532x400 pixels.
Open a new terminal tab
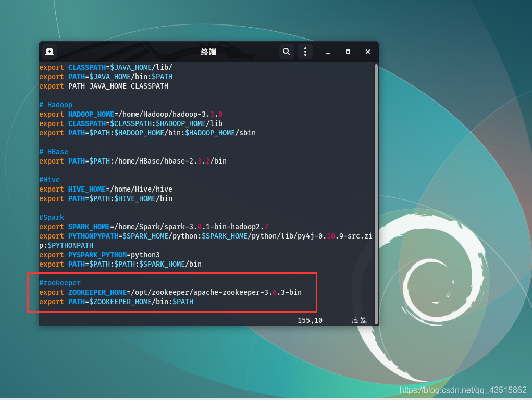click(50, 52)
